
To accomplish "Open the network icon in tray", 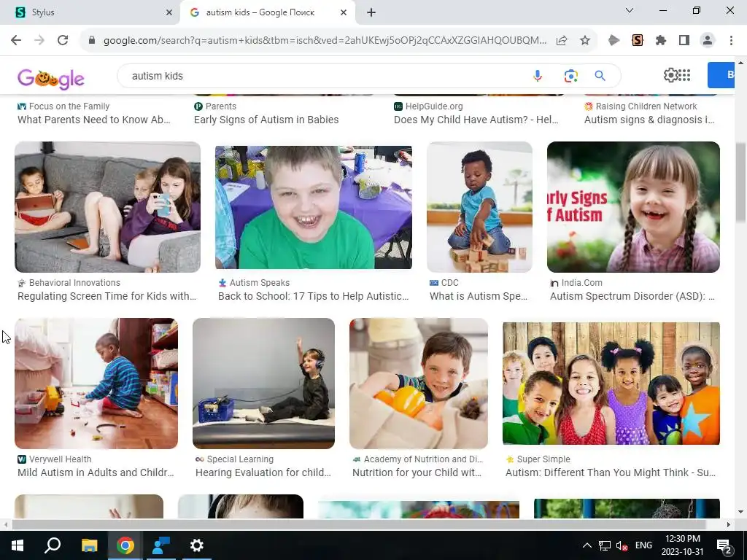I will click(604, 545).
